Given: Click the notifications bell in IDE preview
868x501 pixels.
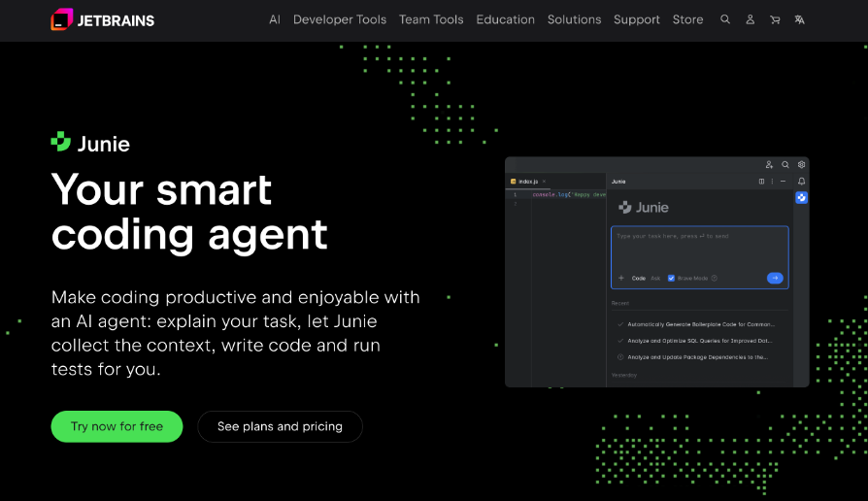Looking at the screenshot, I should pyautogui.click(x=801, y=181).
